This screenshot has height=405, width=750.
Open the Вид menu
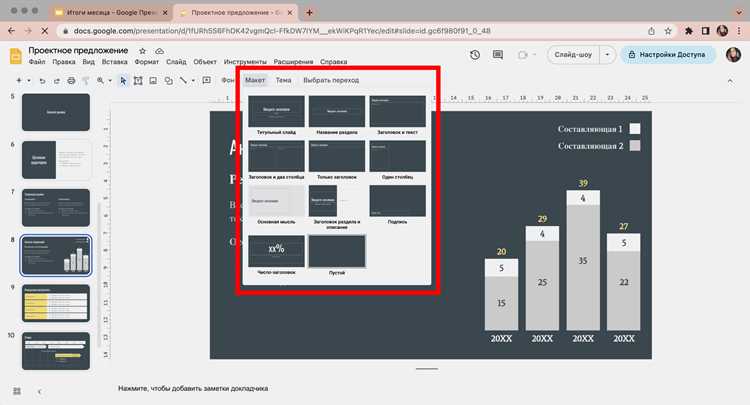pyautogui.click(x=88, y=62)
